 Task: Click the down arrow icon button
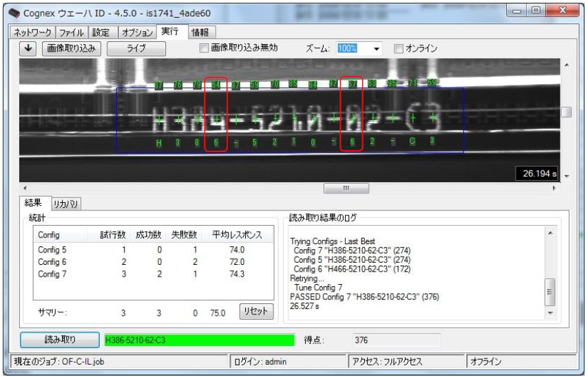[x=28, y=48]
